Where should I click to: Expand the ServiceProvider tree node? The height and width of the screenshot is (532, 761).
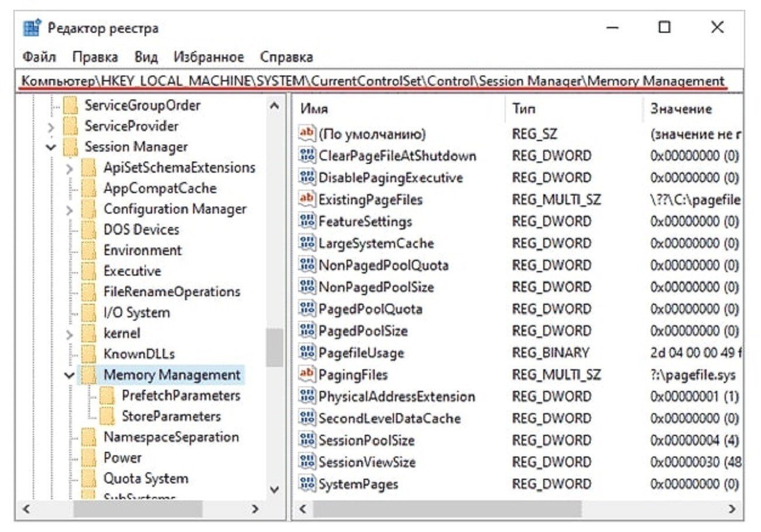click(51, 127)
